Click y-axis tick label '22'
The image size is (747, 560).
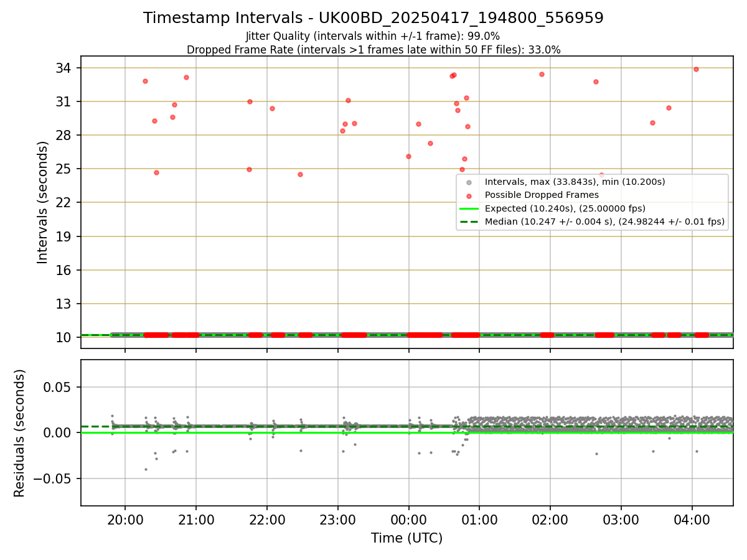(65, 202)
